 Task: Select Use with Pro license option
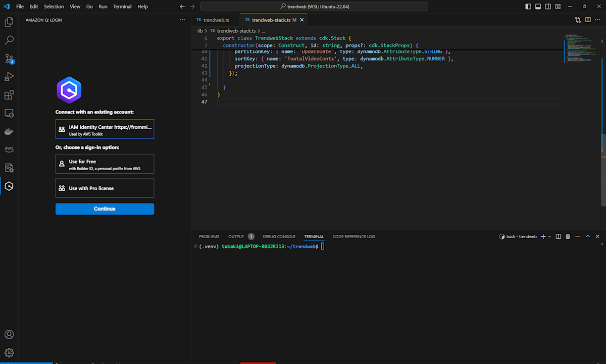point(105,188)
